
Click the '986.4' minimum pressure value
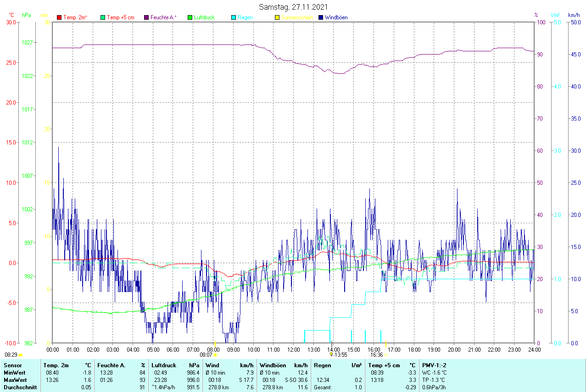[x=193, y=373]
